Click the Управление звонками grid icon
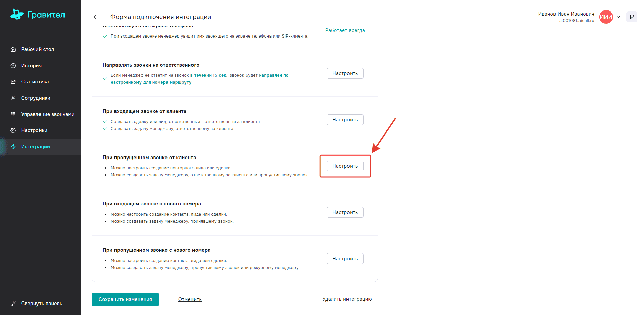Image resolution: width=644 pixels, height=315 pixels. click(13, 114)
